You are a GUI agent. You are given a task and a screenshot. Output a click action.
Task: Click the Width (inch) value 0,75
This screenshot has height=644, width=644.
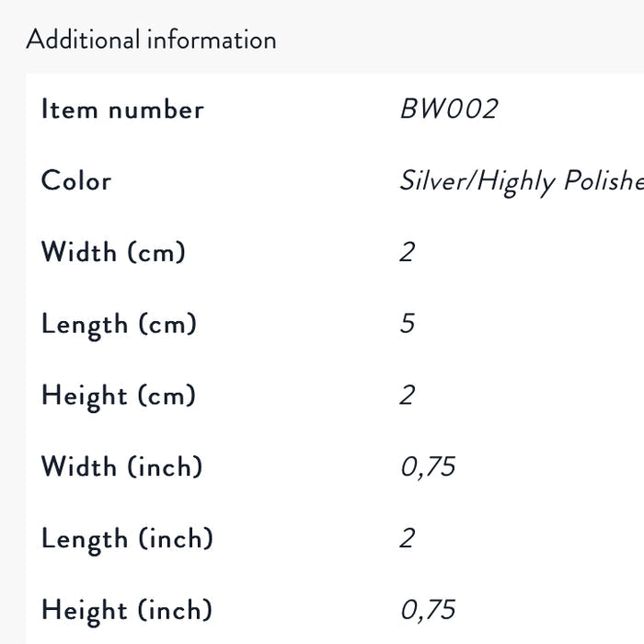pyautogui.click(x=428, y=467)
